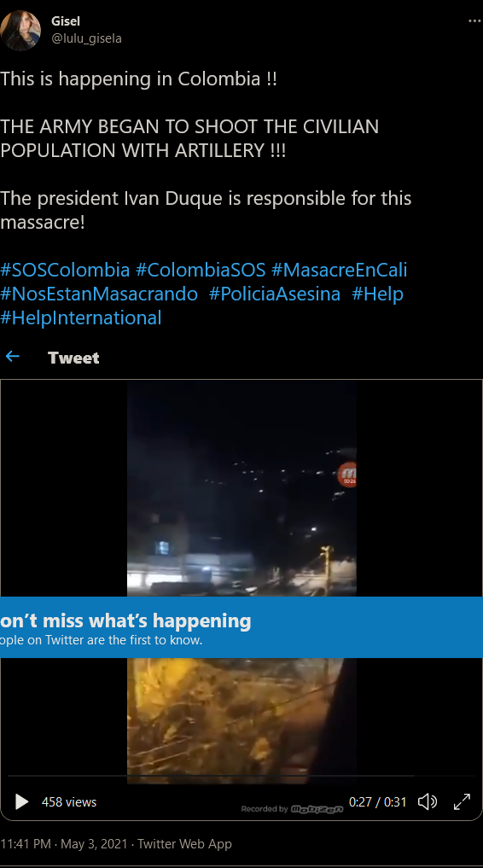Go back using the arrow beside Tweet

tap(12, 357)
